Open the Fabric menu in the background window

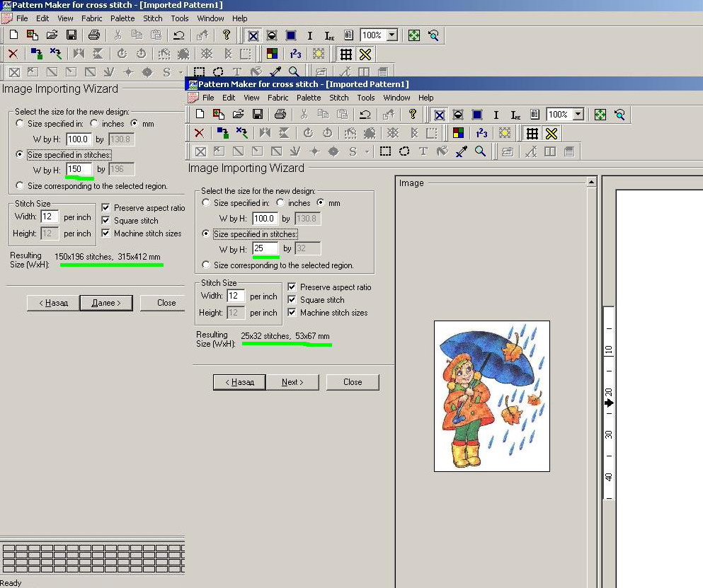pyautogui.click(x=91, y=18)
